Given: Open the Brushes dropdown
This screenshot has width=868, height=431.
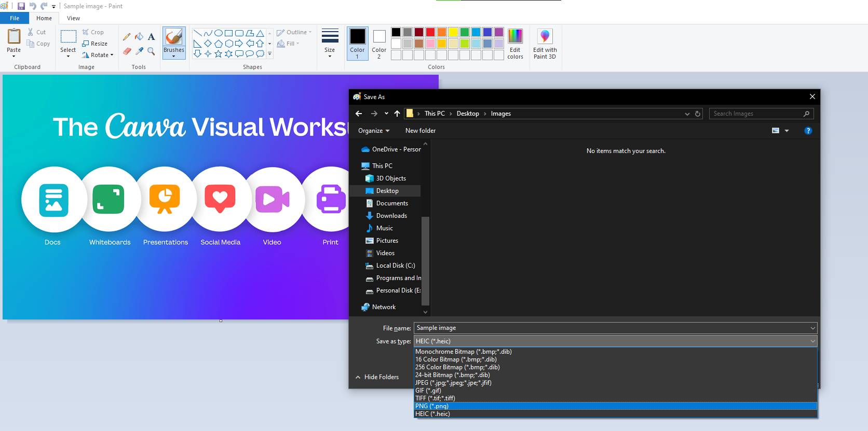Looking at the screenshot, I should [174, 53].
